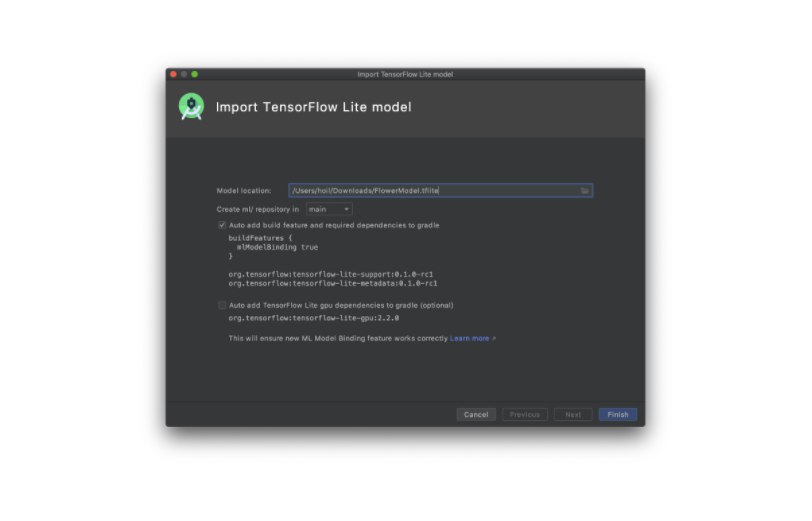Click the green maximize window button
Image resolution: width=812 pixels, height=521 pixels.
pos(195,74)
